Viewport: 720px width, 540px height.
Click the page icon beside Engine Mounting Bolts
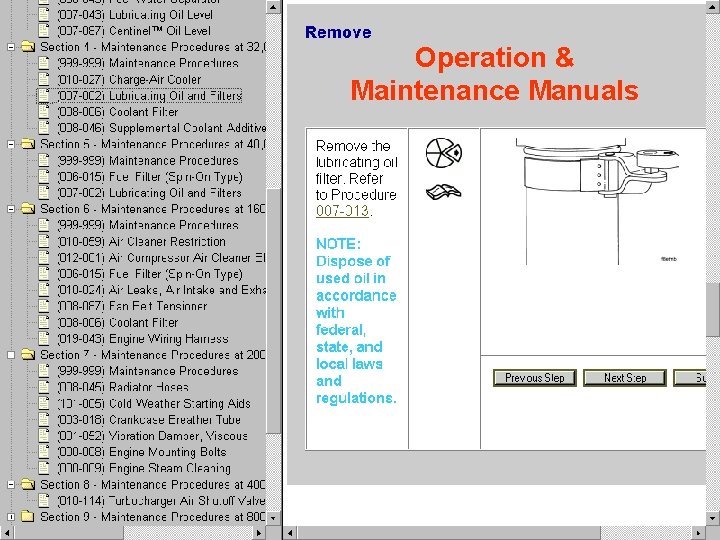(x=44, y=452)
